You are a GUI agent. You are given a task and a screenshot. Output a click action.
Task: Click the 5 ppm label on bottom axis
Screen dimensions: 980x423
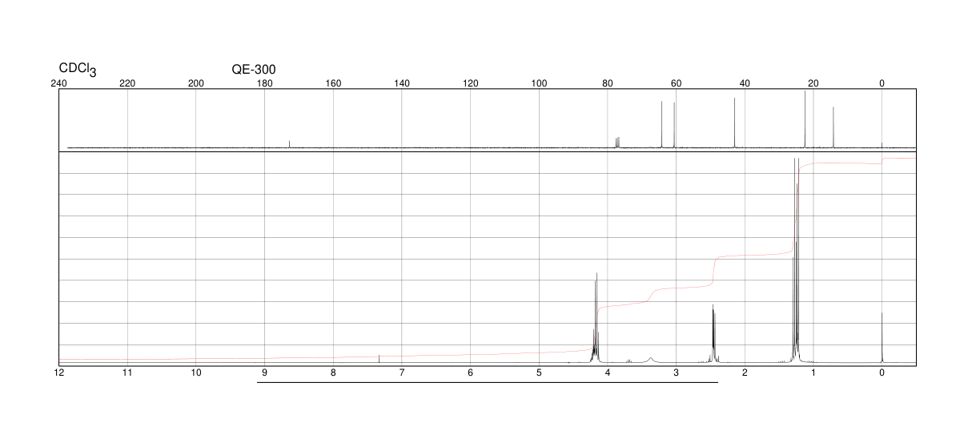pos(539,373)
